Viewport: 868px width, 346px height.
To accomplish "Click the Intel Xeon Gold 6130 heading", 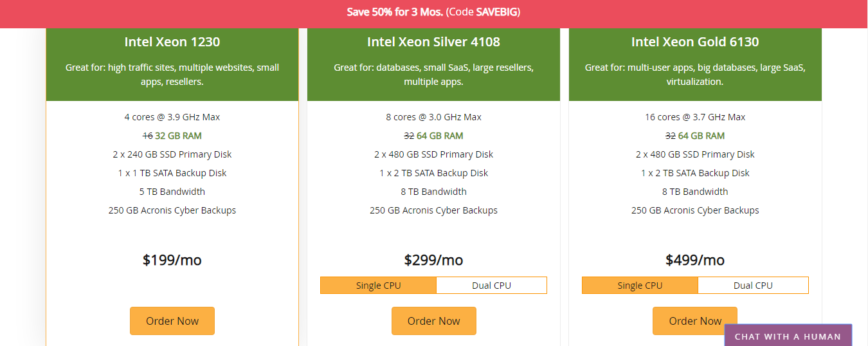I will pyautogui.click(x=695, y=42).
